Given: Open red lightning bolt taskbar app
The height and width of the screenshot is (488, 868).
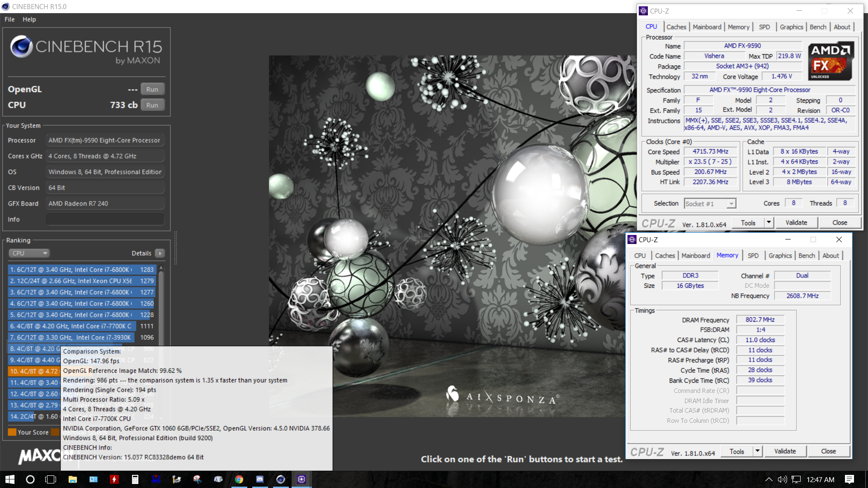Looking at the screenshot, I should pyautogui.click(x=114, y=479).
